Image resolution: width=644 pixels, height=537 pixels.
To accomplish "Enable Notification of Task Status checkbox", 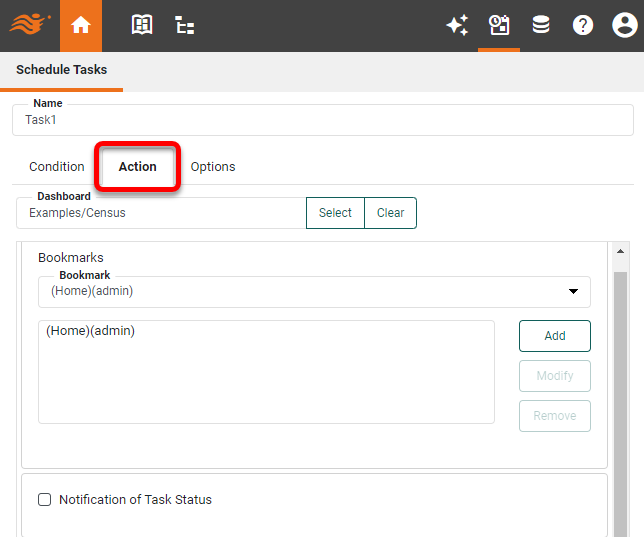I will (44, 500).
